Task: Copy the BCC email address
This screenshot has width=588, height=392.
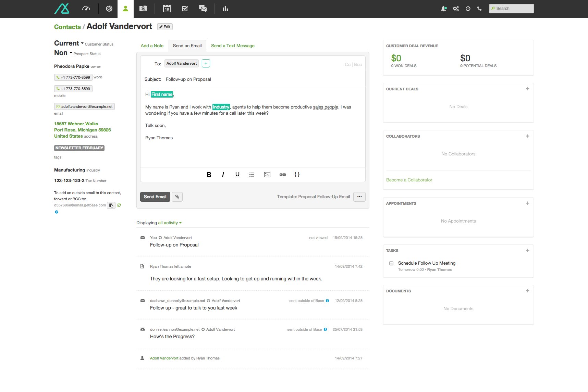Action: (x=111, y=205)
